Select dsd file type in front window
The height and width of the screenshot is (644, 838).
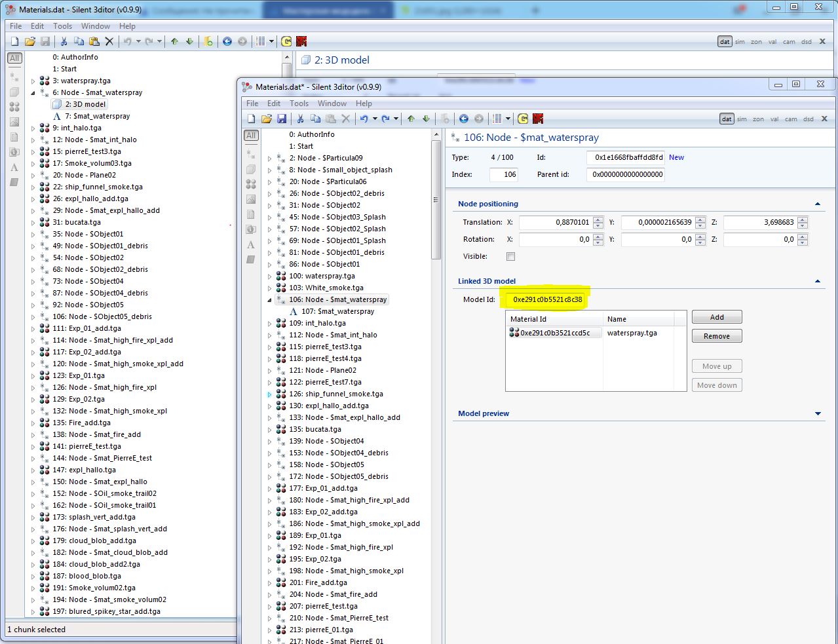tap(808, 119)
